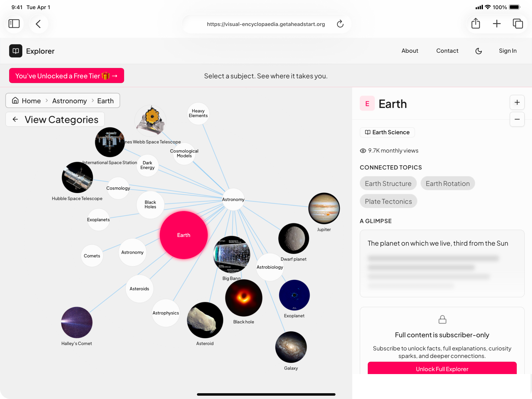532x399 pixels.
Task: Tap the Wi-Fi icon in status bar
Action: 488,7
